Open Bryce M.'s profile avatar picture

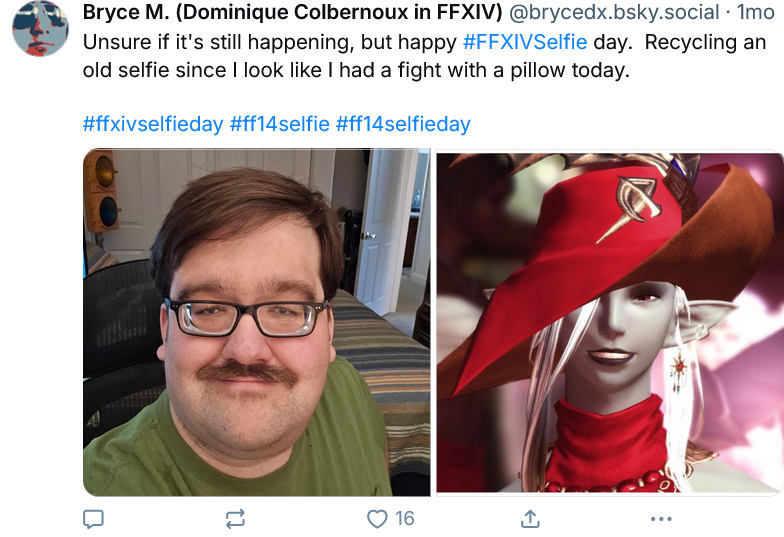pyautogui.click(x=40, y=28)
